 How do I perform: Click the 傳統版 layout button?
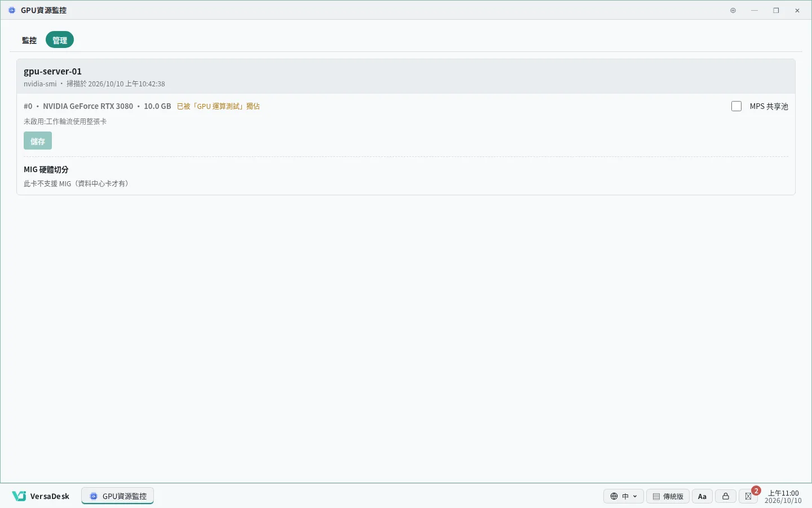668,496
